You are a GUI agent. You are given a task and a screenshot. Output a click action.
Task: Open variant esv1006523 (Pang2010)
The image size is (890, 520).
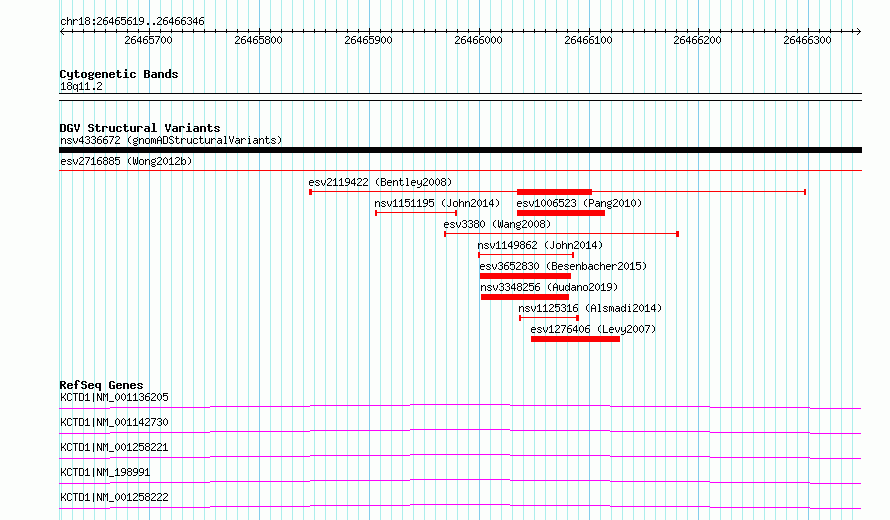click(x=579, y=203)
